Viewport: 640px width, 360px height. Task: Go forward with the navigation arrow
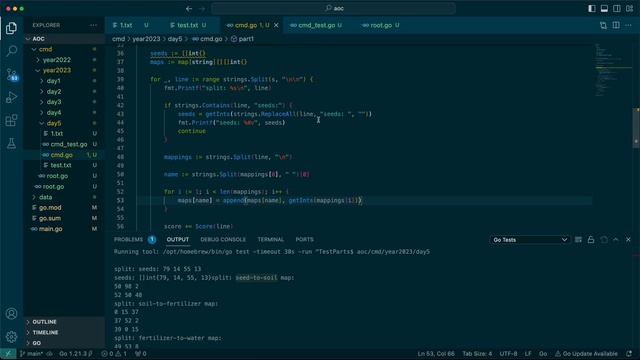(x=202, y=8)
